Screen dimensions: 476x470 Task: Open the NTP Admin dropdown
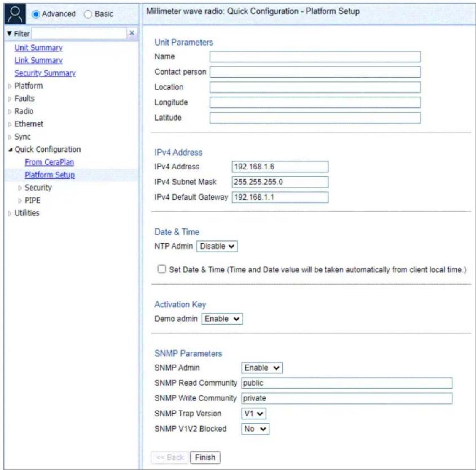[217, 246]
